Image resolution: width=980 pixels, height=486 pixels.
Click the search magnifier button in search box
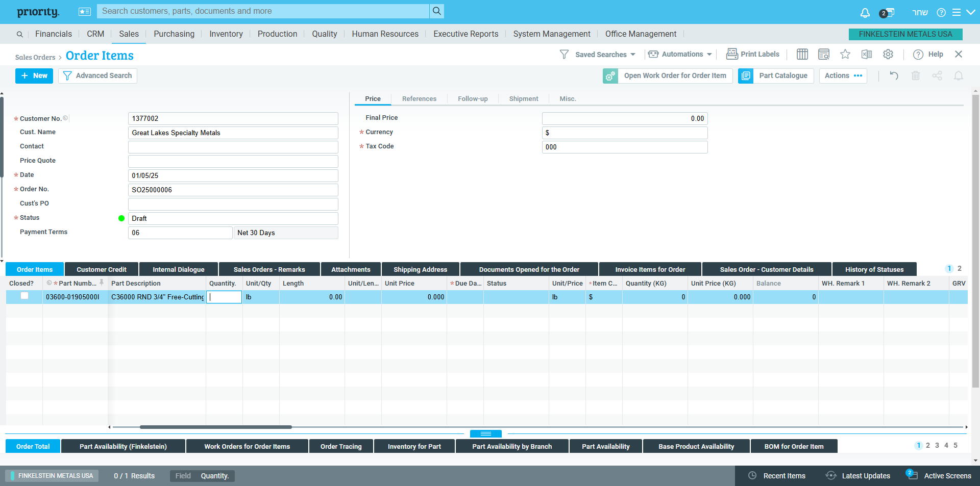pos(436,11)
